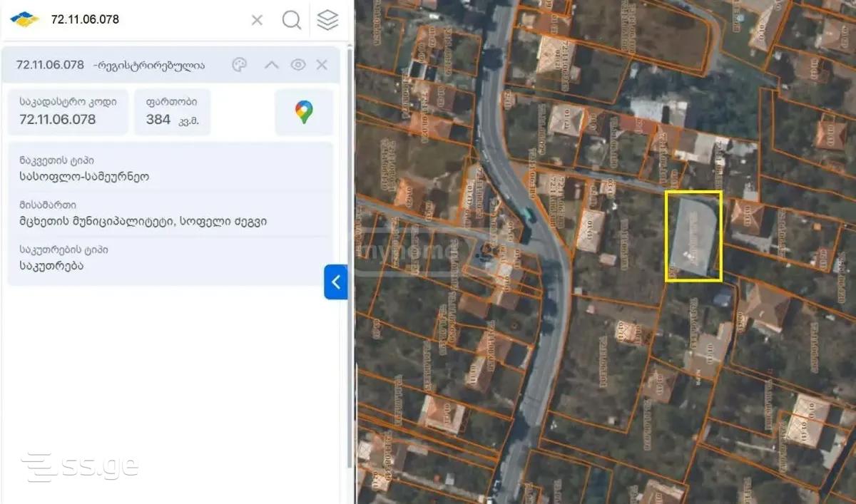856x504 pixels.
Task: Toggle parcel visibility with eye icon
Action: [298, 65]
